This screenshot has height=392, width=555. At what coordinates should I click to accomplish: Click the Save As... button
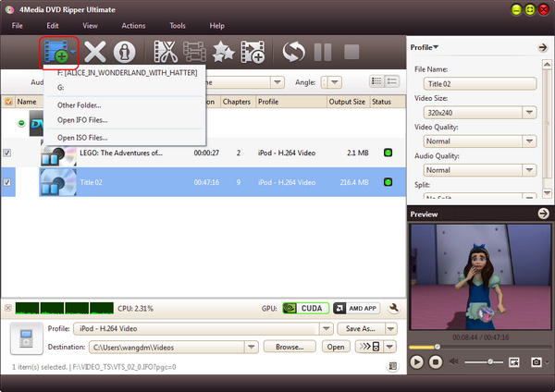(x=360, y=328)
